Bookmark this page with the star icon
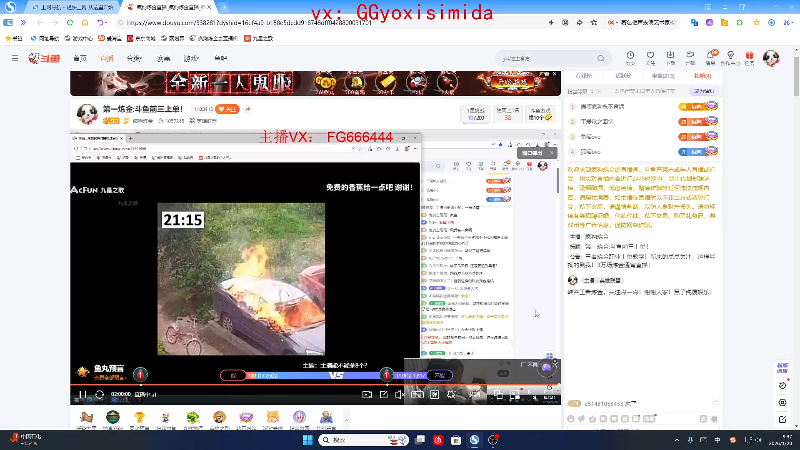Viewport: 800px width, 450px height. pos(594,22)
